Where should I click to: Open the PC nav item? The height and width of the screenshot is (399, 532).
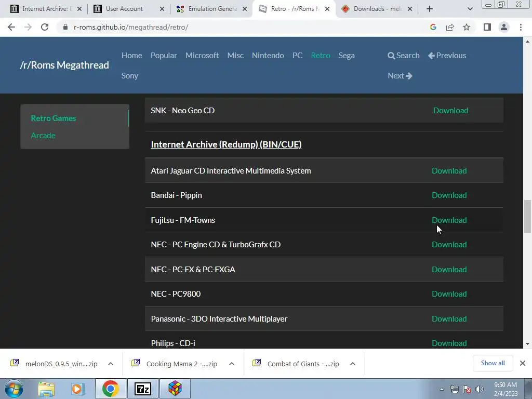coord(297,55)
